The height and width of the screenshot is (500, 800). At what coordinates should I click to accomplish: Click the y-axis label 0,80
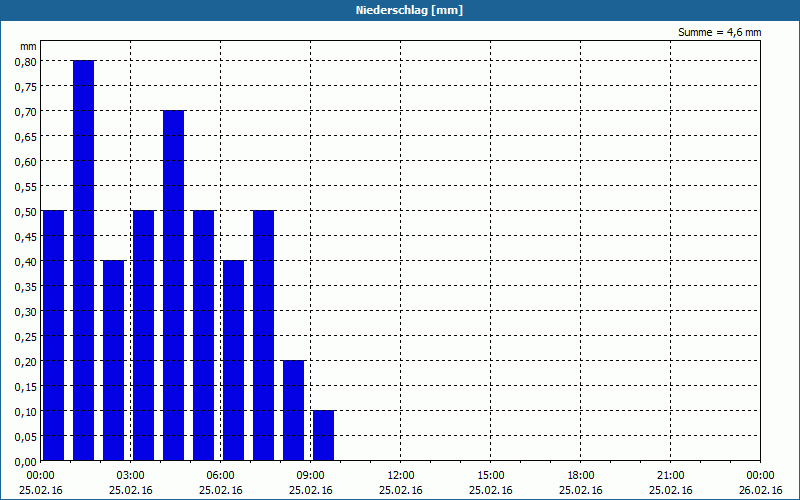click(26, 62)
